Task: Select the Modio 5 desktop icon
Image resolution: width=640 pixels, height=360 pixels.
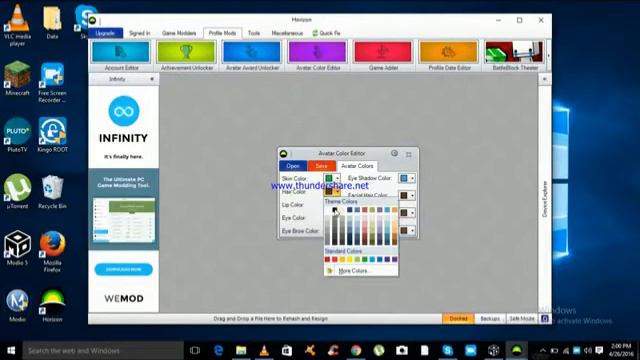Action: (17, 248)
